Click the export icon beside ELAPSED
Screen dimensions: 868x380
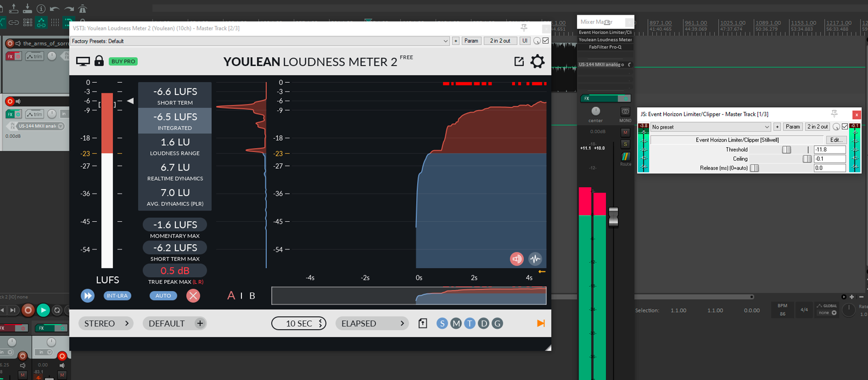423,323
